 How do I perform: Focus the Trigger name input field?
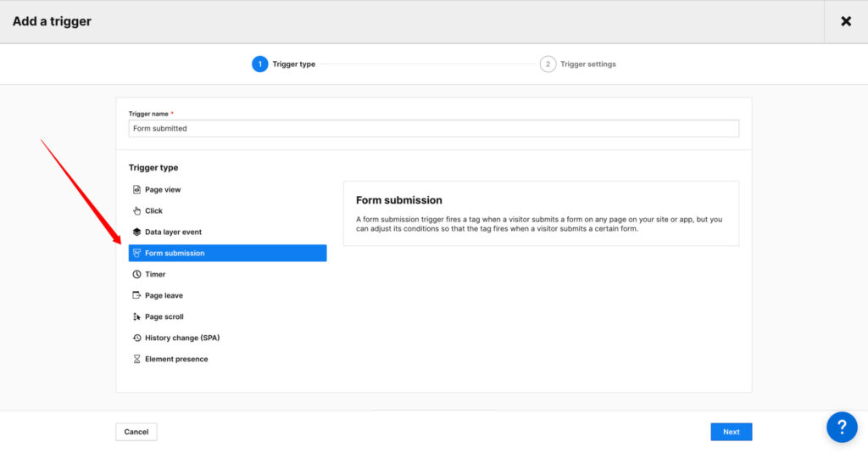tap(433, 129)
